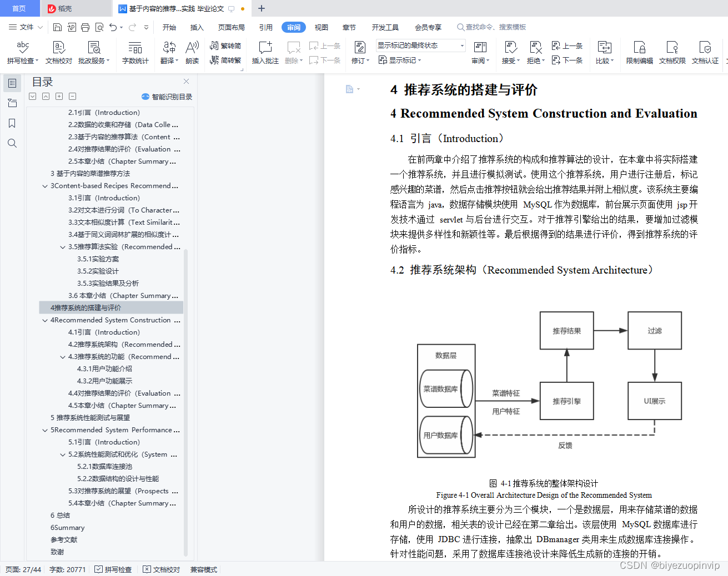Click the Save icon in quick access toolbar

(x=57, y=27)
